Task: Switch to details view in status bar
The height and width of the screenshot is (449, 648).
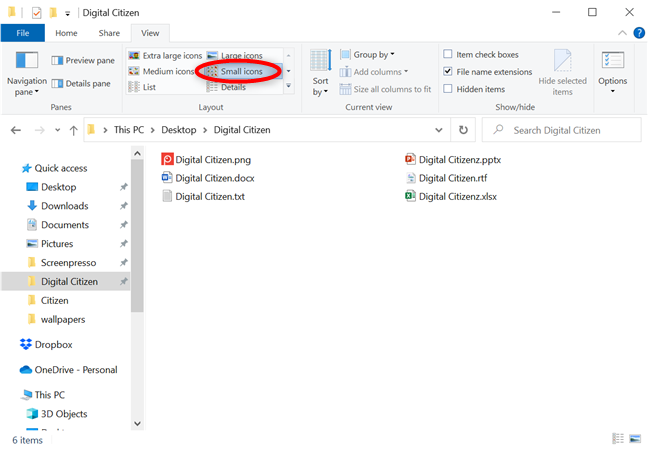Action: pyautogui.click(x=618, y=438)
